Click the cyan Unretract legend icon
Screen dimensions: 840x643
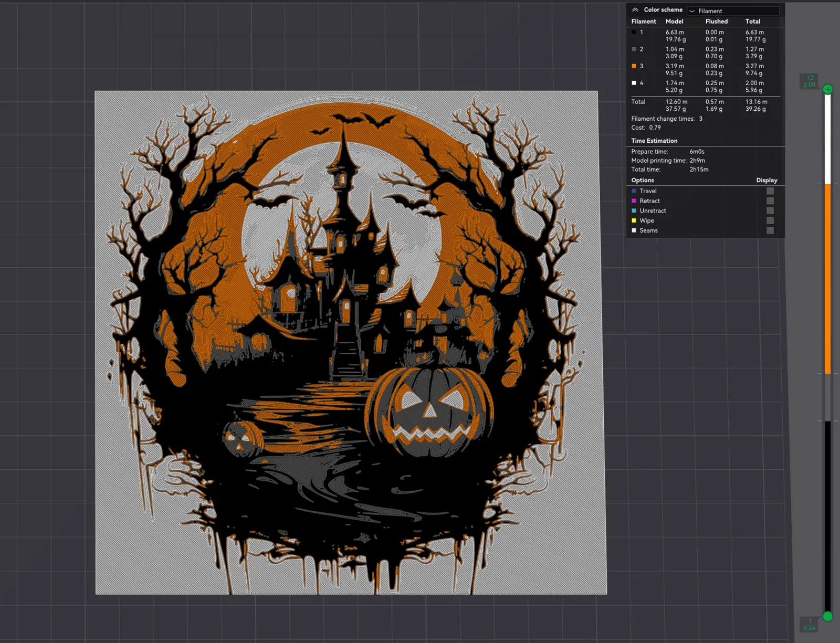634,210
